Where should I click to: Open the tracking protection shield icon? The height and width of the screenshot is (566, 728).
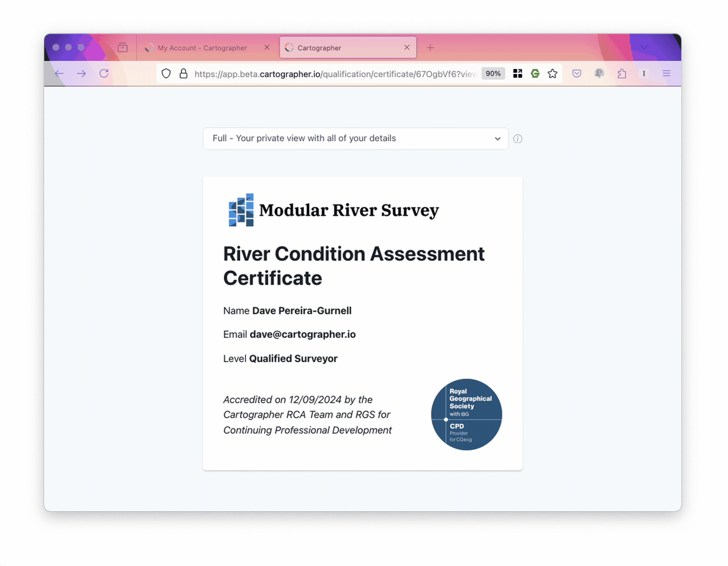166,73
